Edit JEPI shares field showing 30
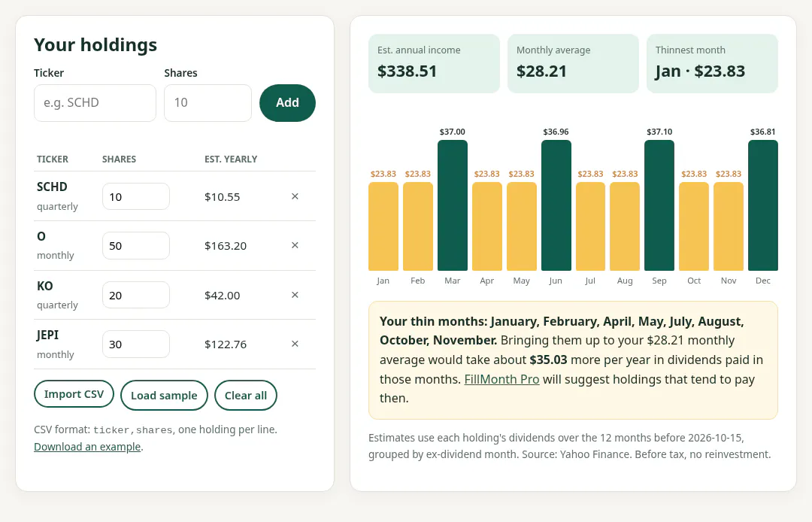The image size is (812, 522). click(135, 344)
